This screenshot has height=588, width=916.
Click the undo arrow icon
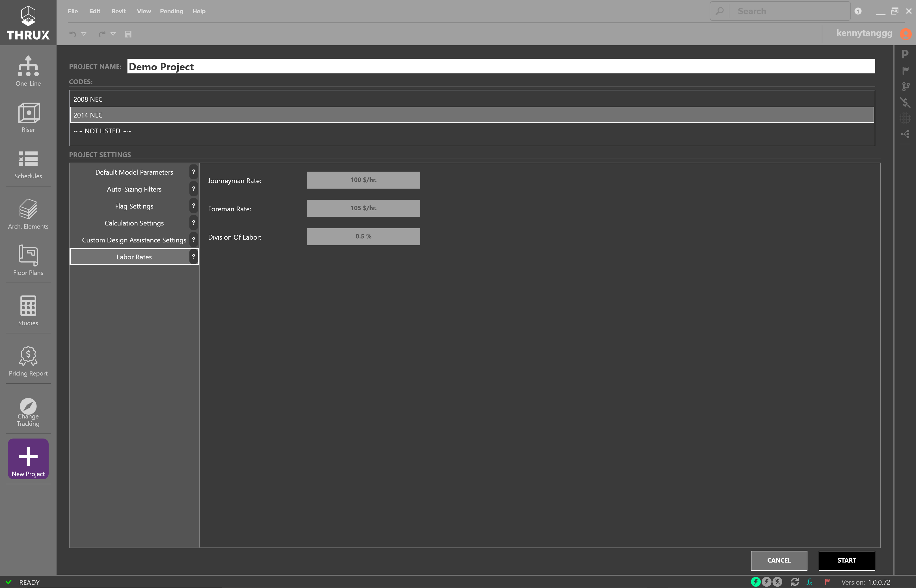pos(73,34)
